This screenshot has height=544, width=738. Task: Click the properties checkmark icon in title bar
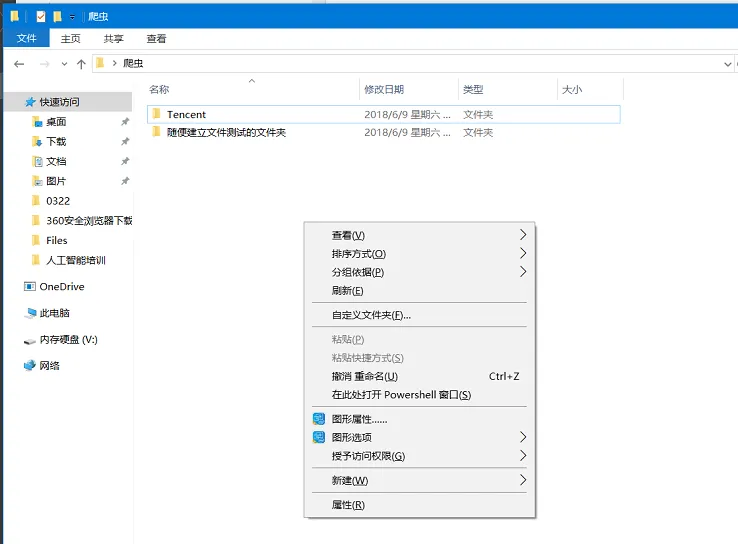point(40,16)
